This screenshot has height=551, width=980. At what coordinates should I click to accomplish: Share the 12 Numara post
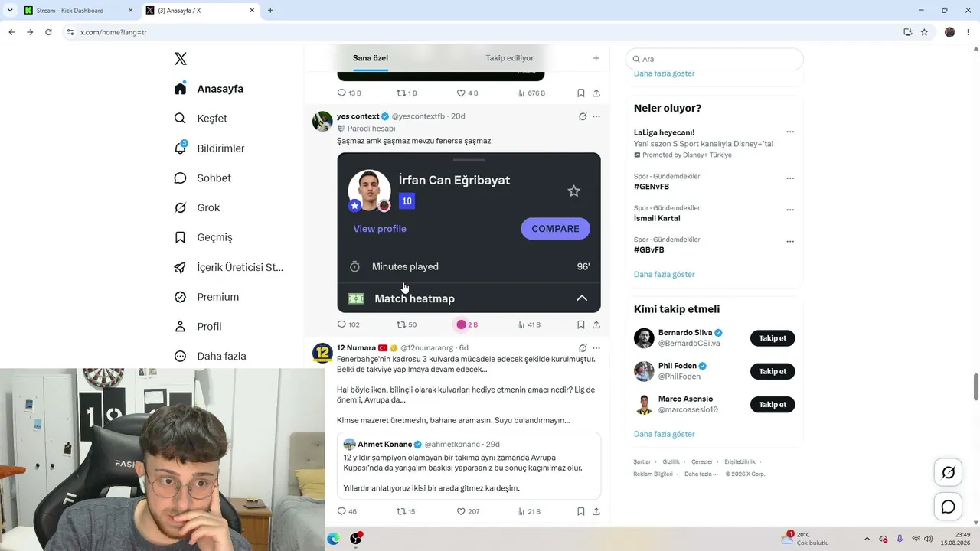click(x=596, y=511)
